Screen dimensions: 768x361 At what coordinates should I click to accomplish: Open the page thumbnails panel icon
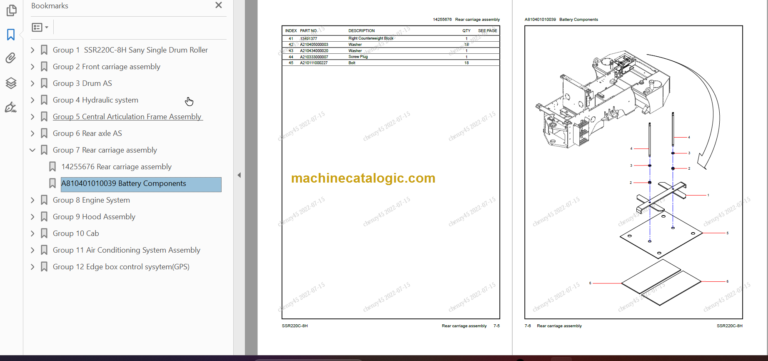pyautogui.click(x=11, y=10)
